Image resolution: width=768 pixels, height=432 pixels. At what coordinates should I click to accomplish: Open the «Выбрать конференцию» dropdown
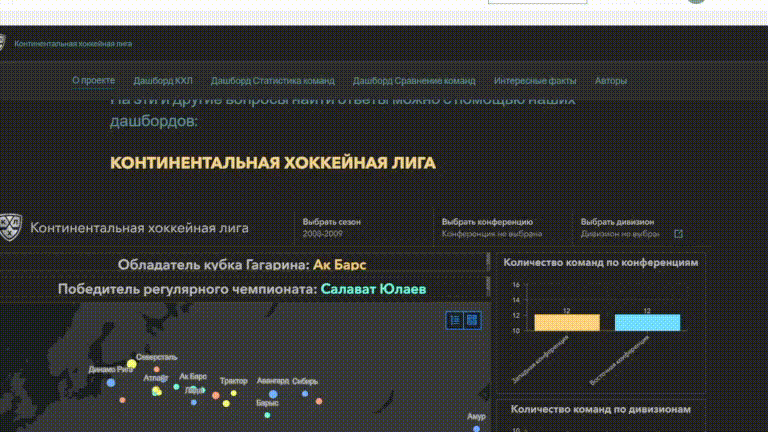pos(502,228)
